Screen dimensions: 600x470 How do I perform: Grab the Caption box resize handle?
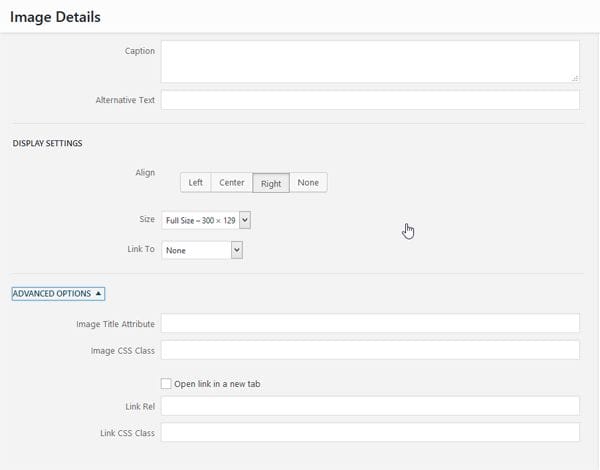(575, 78)
